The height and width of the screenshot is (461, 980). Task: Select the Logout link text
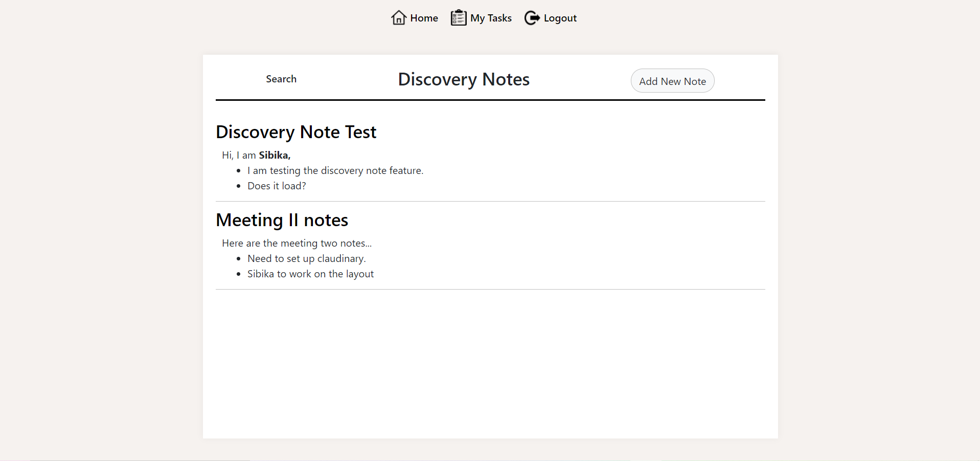click(560, 18)
